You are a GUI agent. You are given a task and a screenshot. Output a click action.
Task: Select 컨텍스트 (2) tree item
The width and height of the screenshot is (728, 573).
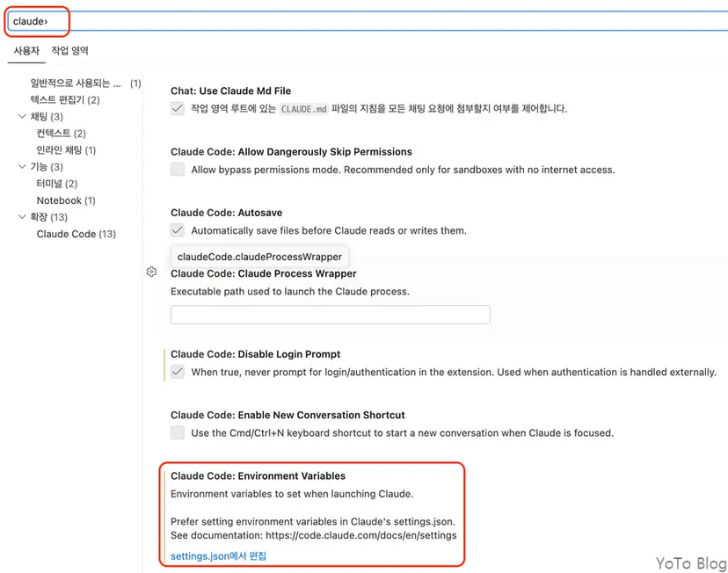[x=62, y=134]
